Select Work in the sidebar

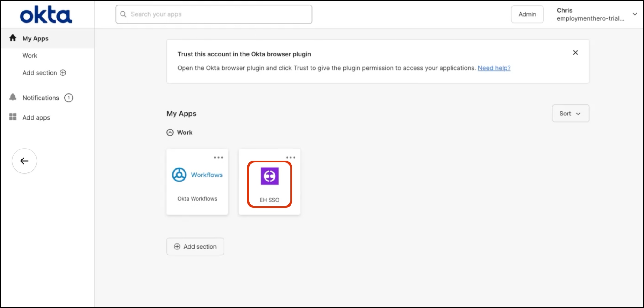(30, 56)
